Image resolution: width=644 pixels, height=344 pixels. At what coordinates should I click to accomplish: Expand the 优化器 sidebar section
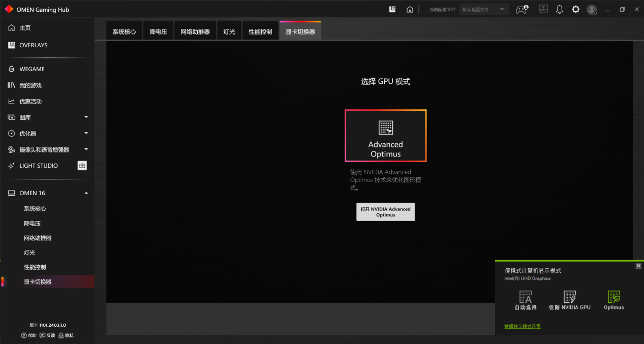point(86,134)
